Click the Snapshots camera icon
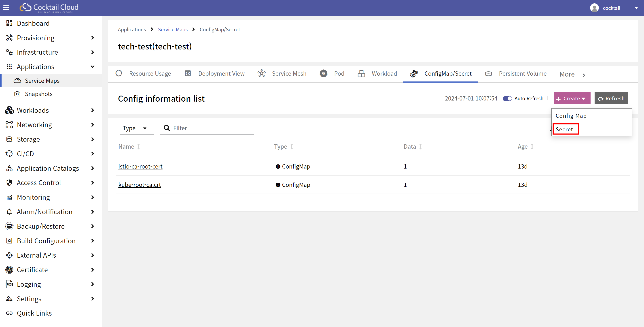644x327 pixels. [x=17, y=94]
